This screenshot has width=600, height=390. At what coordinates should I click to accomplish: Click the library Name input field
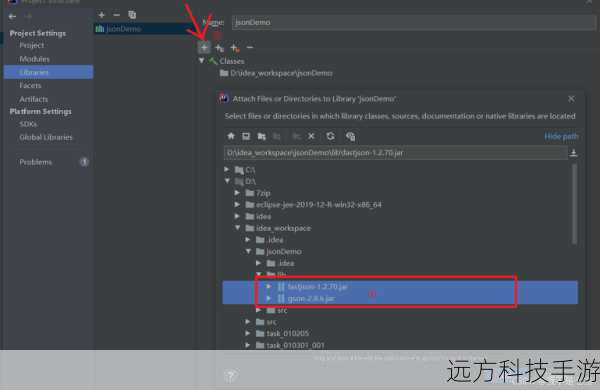[x=414, y=22]
